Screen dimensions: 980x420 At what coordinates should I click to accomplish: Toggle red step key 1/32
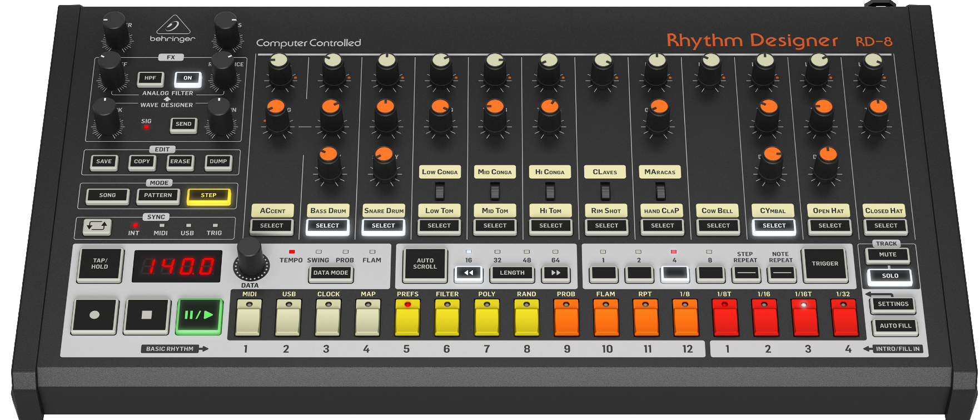(844, 318)
